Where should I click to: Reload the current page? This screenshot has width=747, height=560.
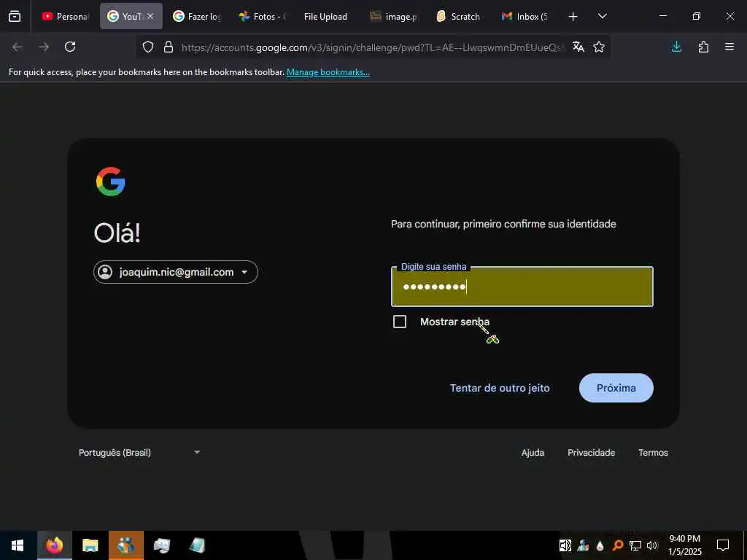pyautogui.click(x=70, y=47)
